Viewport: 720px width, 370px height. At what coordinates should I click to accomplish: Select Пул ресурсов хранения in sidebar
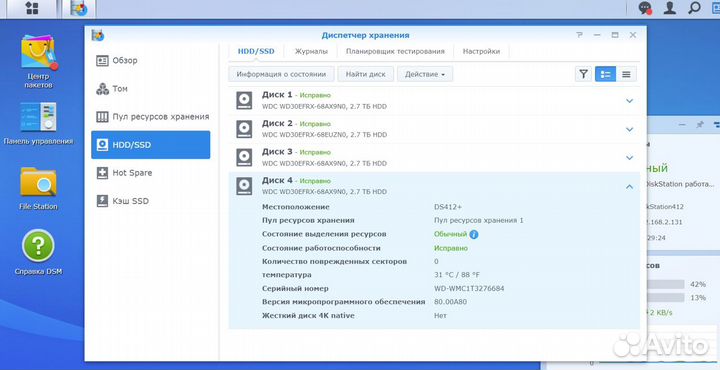(x=151, y=117)
